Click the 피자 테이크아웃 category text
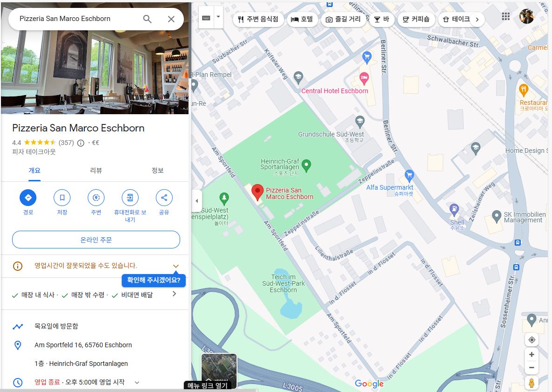This screenshot has height=392, width=552. (34, 152)
